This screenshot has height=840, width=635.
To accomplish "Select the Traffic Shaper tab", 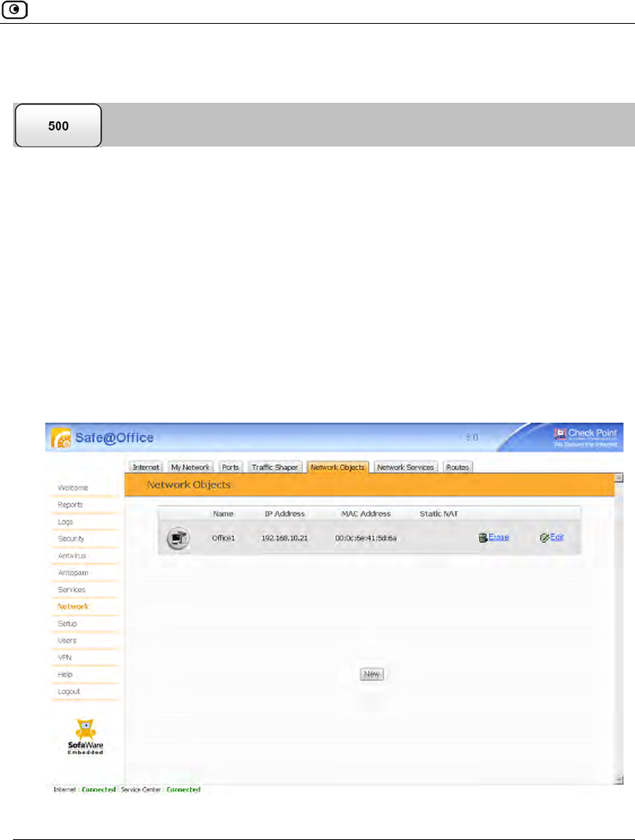I will click(x=275, y=467).
